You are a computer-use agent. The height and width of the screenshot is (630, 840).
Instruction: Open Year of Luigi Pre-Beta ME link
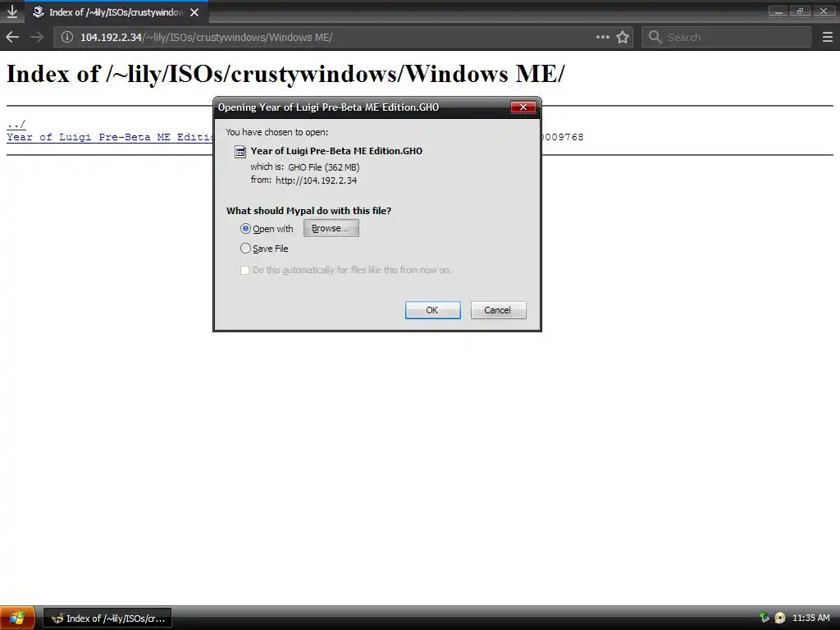pos(110,137)
